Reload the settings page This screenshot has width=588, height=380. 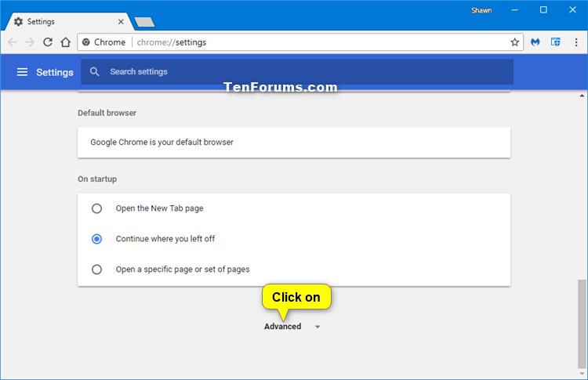click(48, 42)
